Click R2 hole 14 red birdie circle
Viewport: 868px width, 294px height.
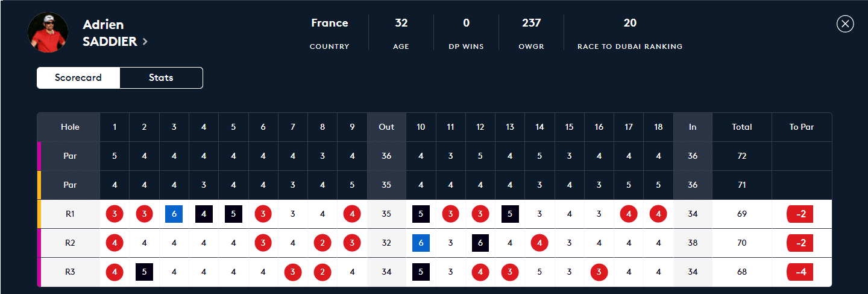[x=539, y=243]
